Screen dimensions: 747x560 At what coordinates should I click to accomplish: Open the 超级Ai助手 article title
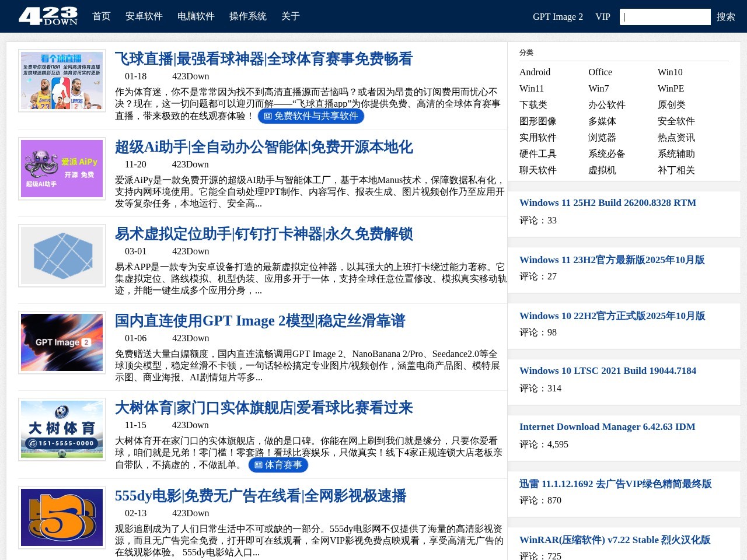click(264, 147)
